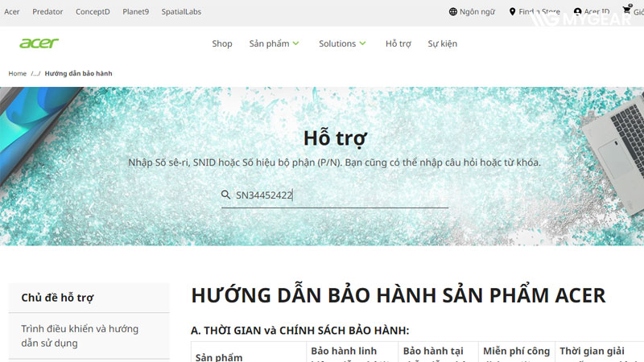Click A. THỜI GIAN và CHÍNH SÁCH BẢO HÀNH
This screenshot has height=362, width=644.
click(299, 331)
